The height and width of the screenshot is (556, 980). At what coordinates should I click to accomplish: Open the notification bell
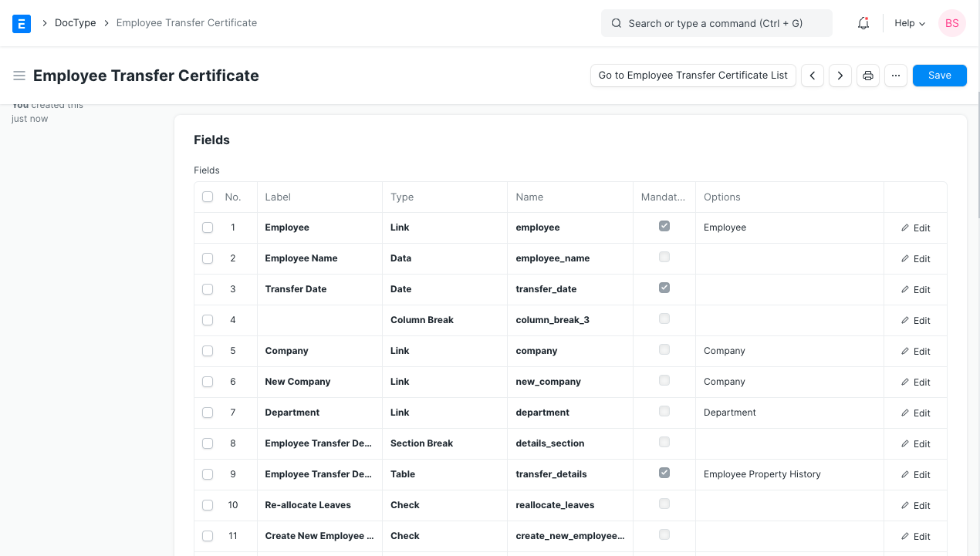(863, 23)
